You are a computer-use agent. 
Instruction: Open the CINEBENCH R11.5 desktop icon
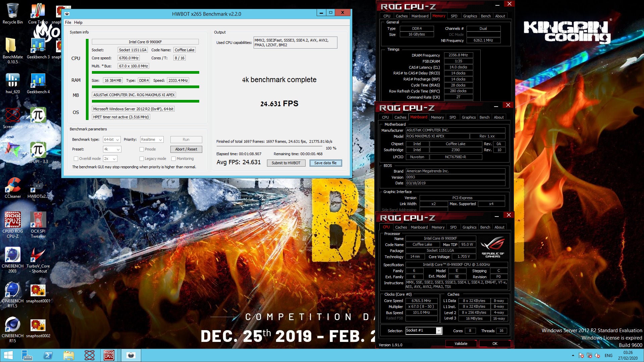pyautogui.click(x=12, y=295)
